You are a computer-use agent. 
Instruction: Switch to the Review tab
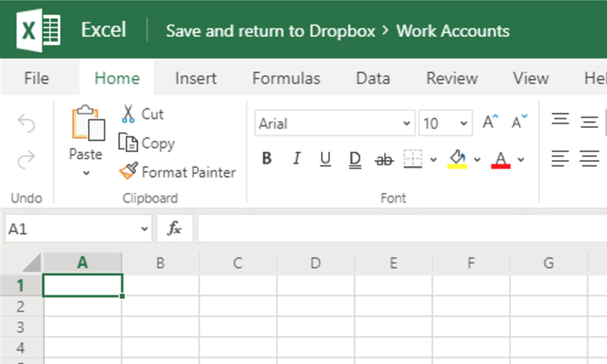[x=452, y=78]
